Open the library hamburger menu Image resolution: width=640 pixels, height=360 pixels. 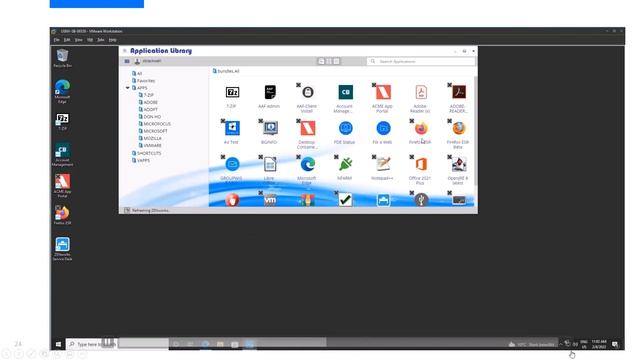127,61
